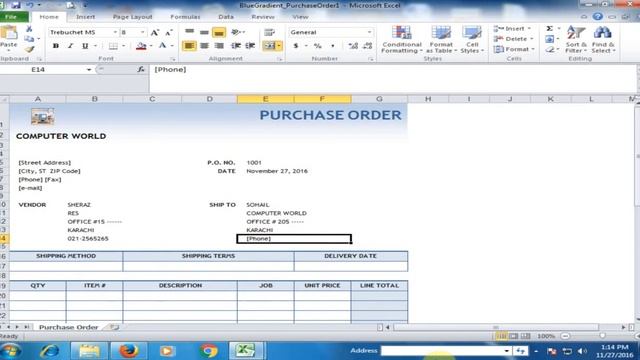
Task: Open Internet Explorer from the taskbar
Action: 49,351
